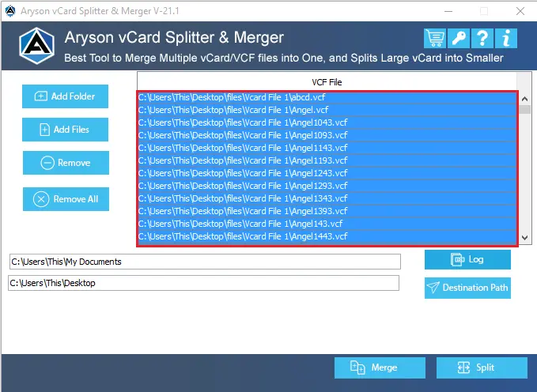Show the info icon in header

506,39
